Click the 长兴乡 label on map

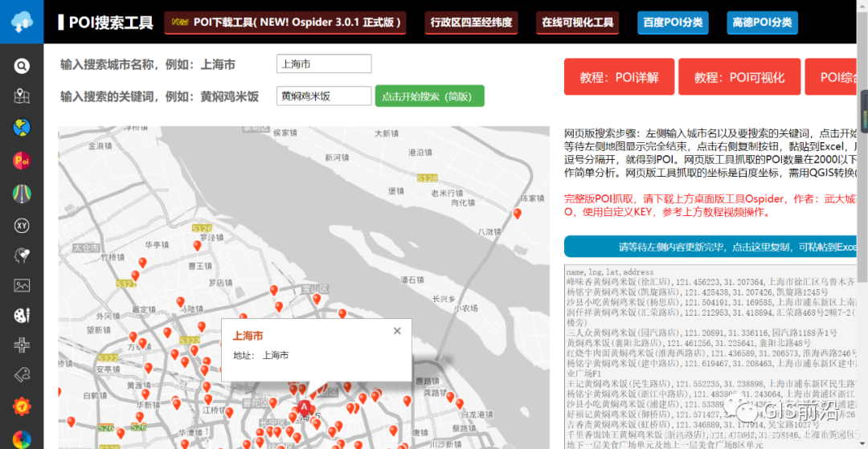point(444,299)
